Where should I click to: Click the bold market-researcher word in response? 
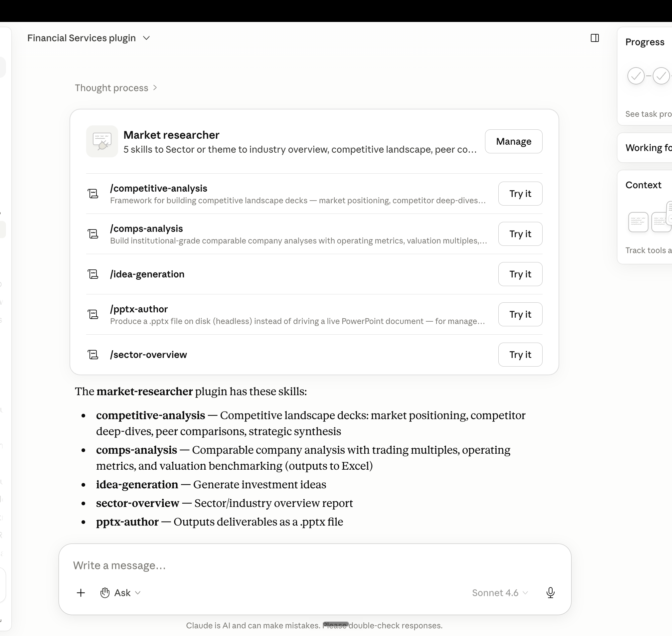(144, 391)
